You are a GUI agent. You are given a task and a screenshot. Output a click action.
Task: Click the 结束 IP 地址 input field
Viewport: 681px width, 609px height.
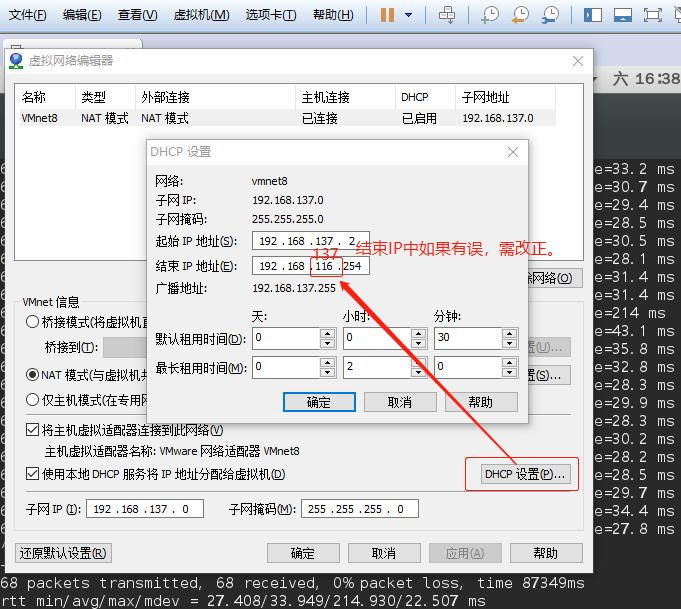tap(311, 266)
